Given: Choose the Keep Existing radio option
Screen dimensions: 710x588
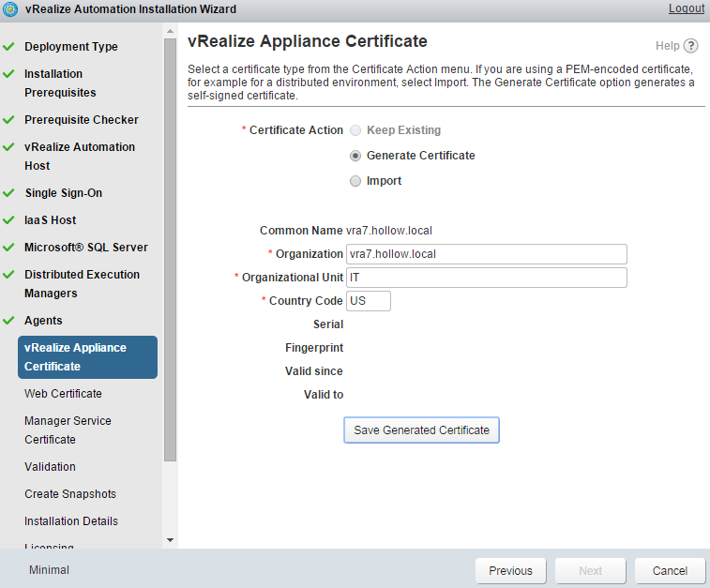Looking at the screenshot, I should click(x=355, y=130).
